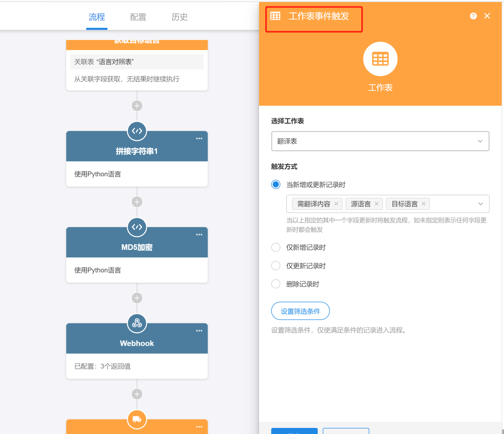This screenshot has height=434, width=504.
Task: Remove the 目标语言 field tag
Action: coord(423,204)
